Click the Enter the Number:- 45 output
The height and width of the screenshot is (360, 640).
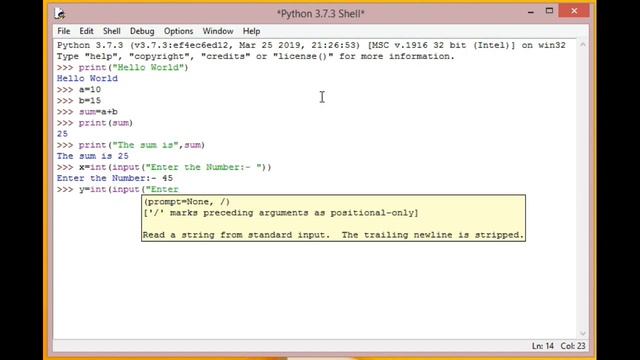tap(115, 178)
